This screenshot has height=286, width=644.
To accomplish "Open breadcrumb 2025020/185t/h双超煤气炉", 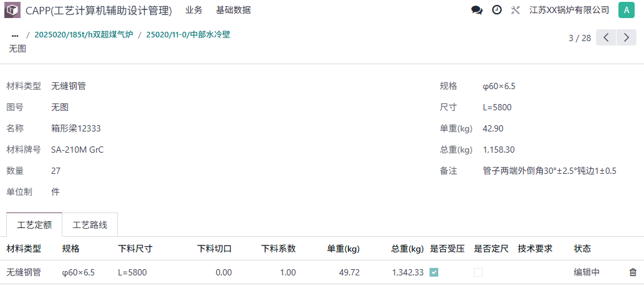I will coord(84,35).
